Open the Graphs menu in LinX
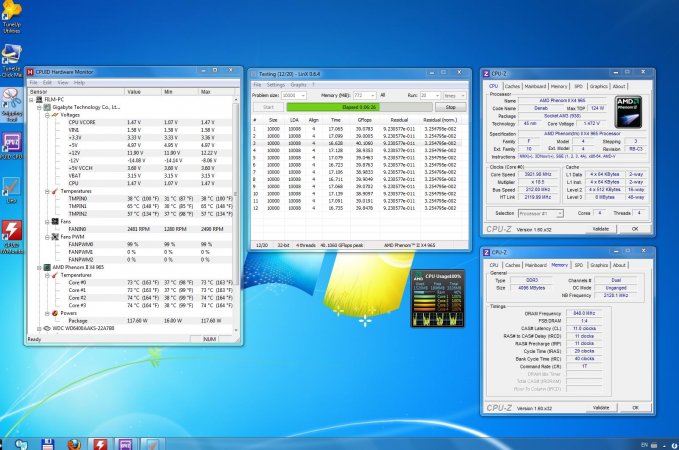 tap(298, 85)
